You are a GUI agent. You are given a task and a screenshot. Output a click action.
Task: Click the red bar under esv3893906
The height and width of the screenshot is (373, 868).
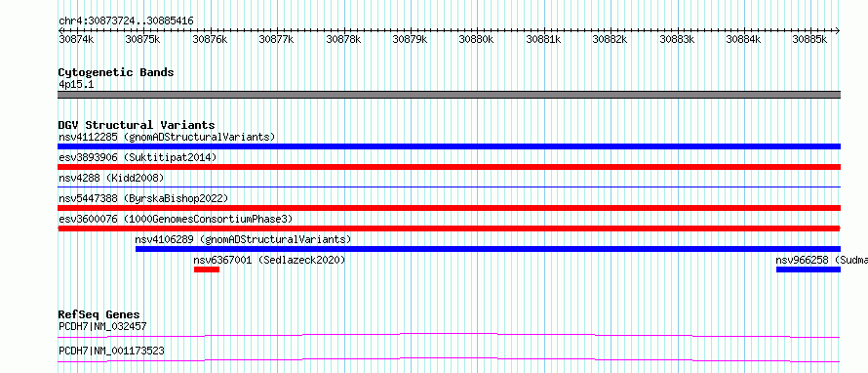449,167
